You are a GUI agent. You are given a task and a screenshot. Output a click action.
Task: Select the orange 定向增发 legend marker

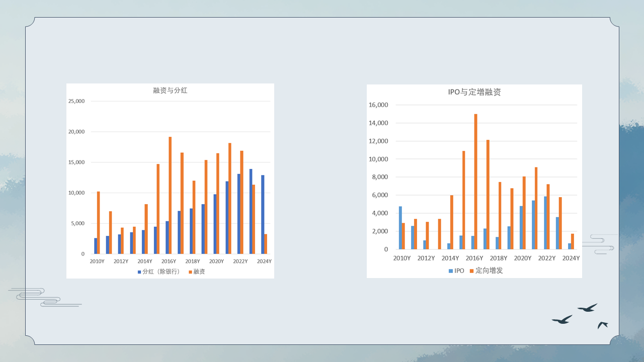[472, 271]
